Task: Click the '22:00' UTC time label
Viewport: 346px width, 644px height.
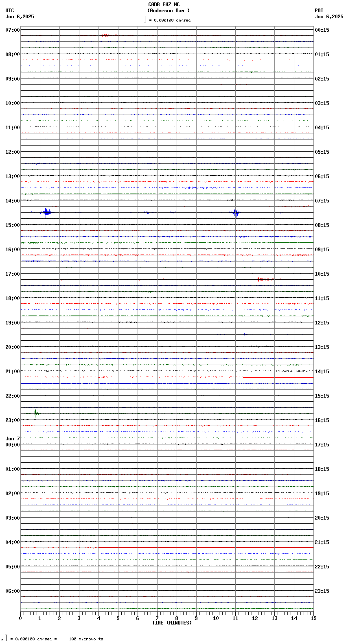Action: pos(13,396)
